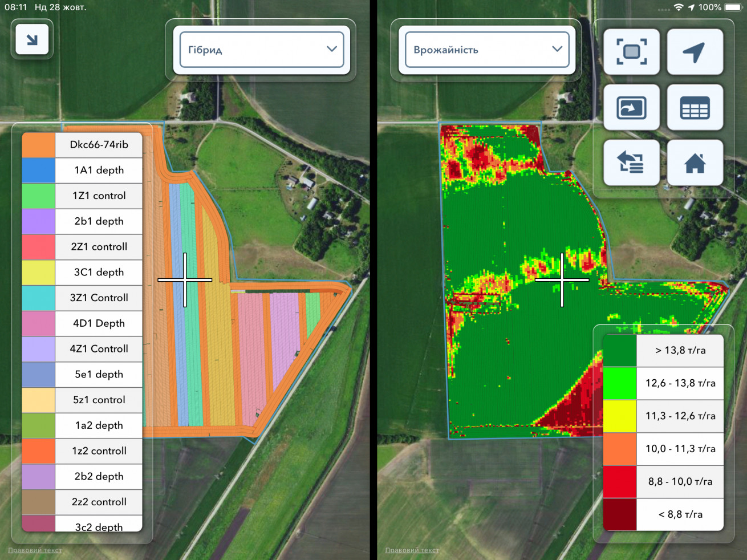Open Правовий текст link on right map

tap(412, 550)
